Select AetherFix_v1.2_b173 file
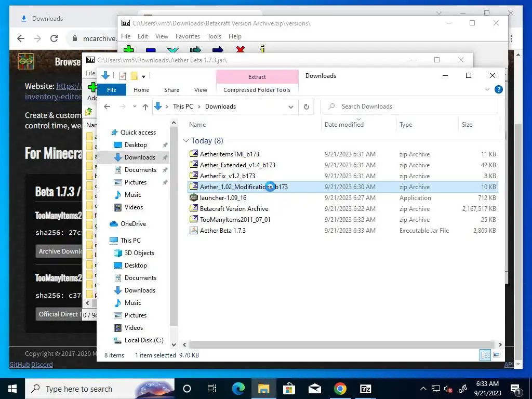This screenshot has width=532, height=399. (x=343, y=176)
